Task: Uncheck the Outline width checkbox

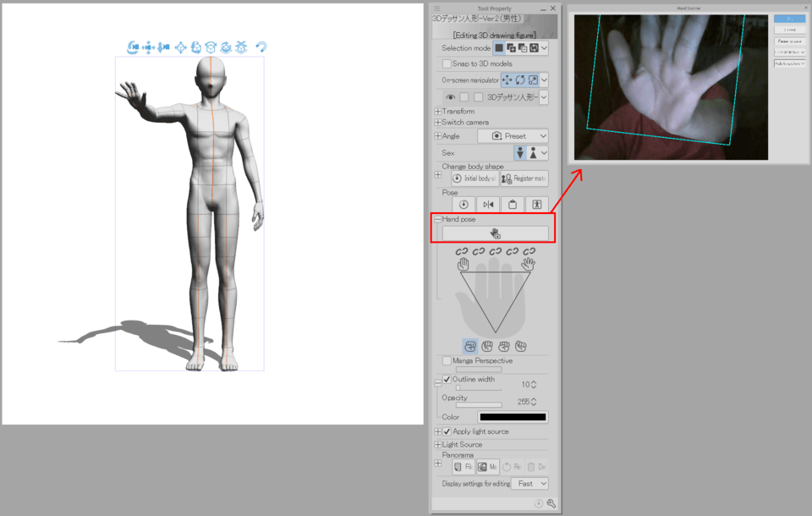Action: point(447,379)
